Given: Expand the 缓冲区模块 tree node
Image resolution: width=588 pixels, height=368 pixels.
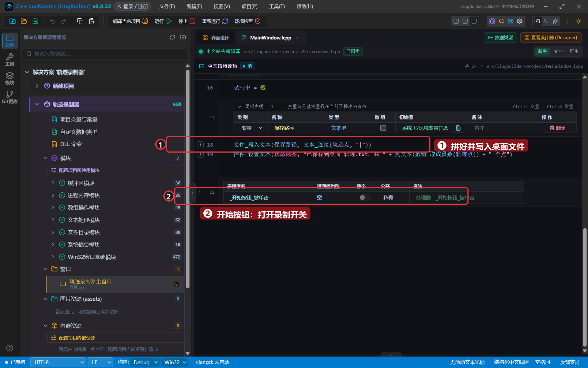Looking at the screenshot, I should pyautogui.click(x=53, y=183).
